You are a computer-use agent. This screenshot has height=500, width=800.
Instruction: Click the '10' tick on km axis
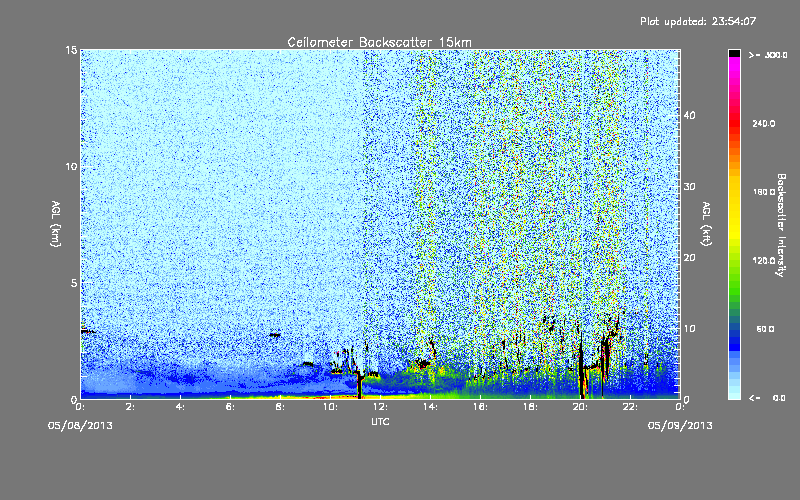pos(71,167)
